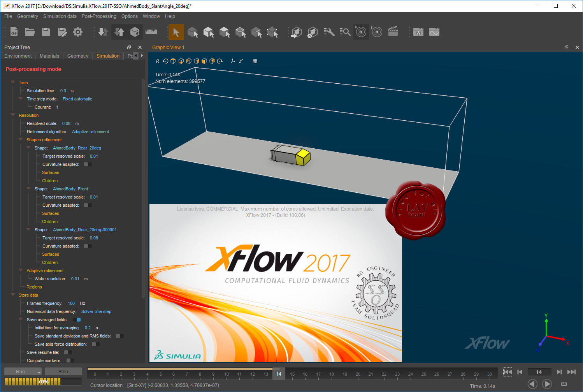Click the window with cube icon
The width and height of the screenshot is (583, 392).
click(x=418, y=32)
